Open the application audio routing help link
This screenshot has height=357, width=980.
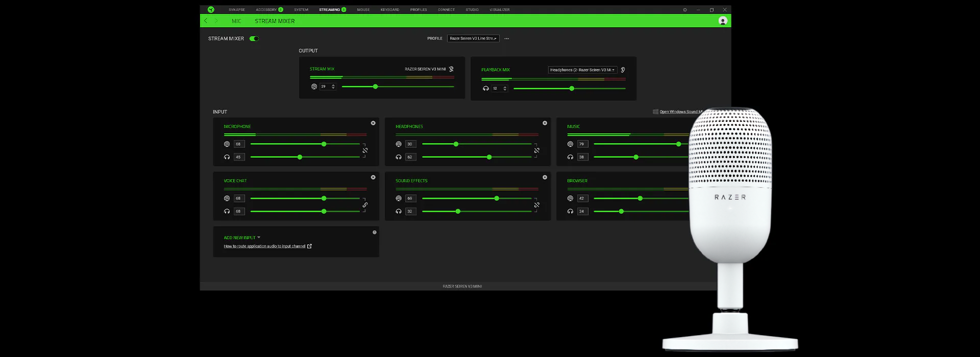(x=264, y=246)
